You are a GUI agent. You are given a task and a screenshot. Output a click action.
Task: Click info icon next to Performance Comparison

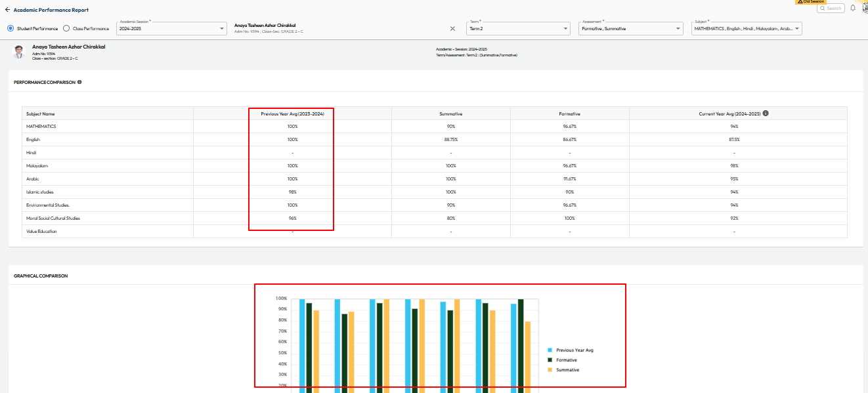coord(79,82)
